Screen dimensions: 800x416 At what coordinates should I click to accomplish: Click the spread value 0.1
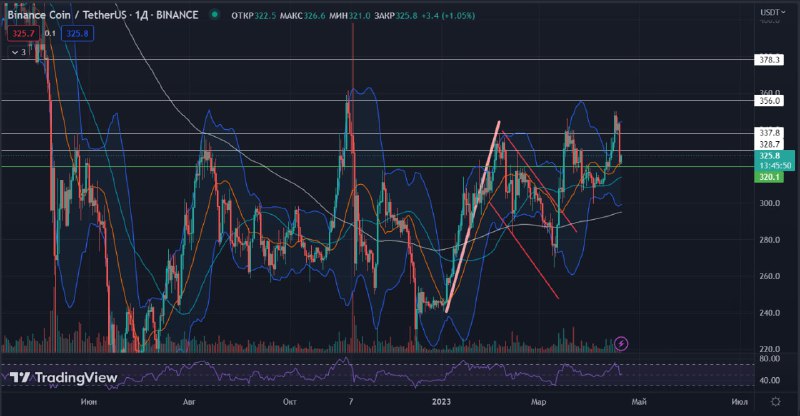(x=50, y=34)
